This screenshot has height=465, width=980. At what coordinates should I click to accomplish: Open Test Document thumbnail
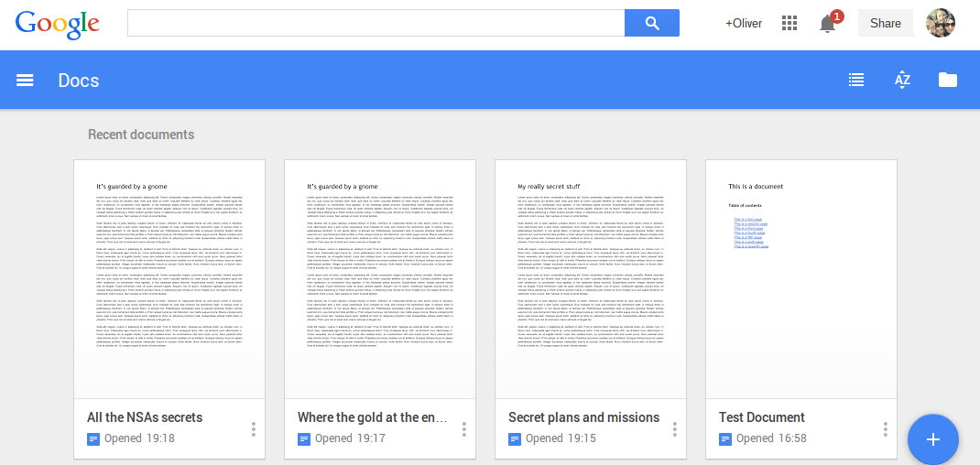point(801,279)
